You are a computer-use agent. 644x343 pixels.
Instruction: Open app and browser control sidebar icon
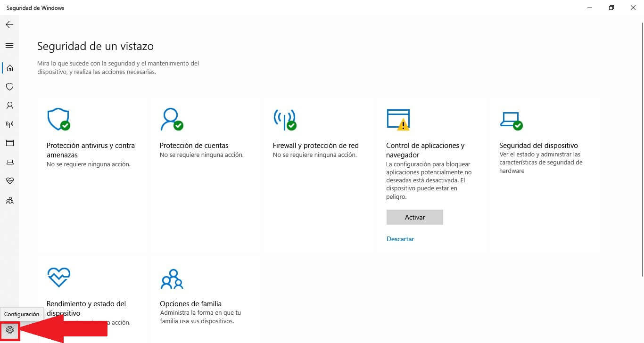[9, 143]
